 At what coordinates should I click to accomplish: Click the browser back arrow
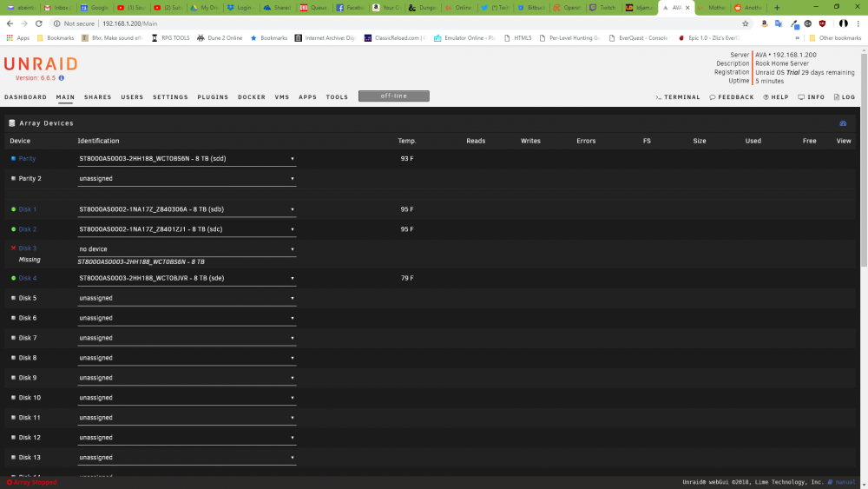[x=10, y=23]
